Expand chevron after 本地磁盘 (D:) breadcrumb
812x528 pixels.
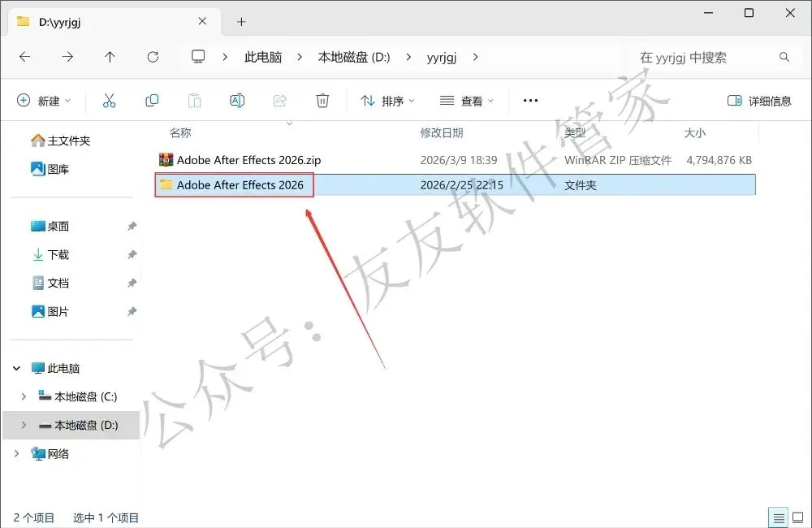[408, 57]
